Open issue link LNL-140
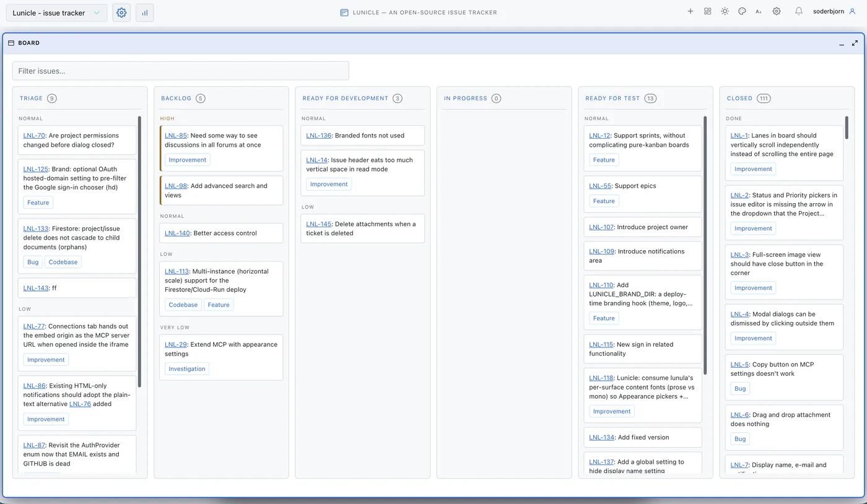 click(177, 233)
